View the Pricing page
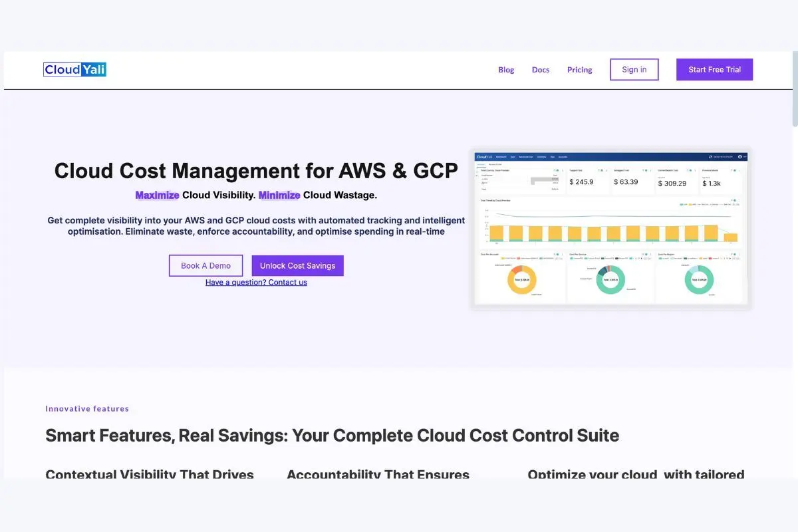Image resolution: width=798 pixels, height=532 pixels. pos(580,70)
